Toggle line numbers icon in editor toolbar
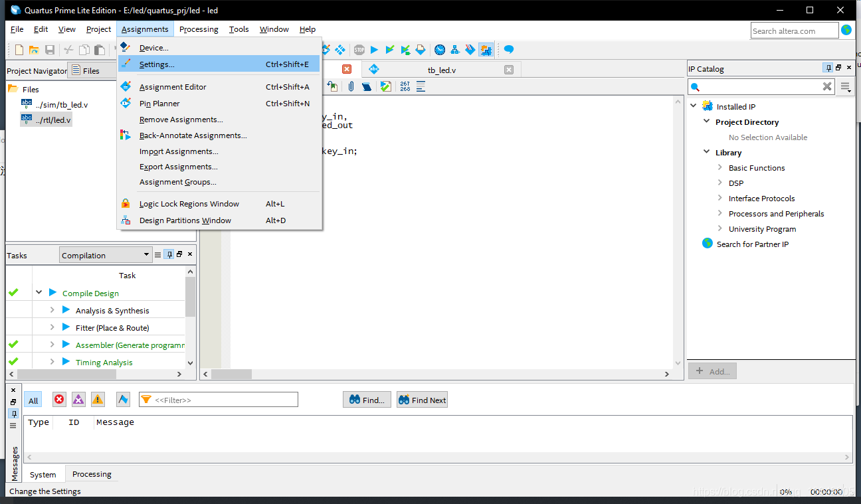 point(405,86)
